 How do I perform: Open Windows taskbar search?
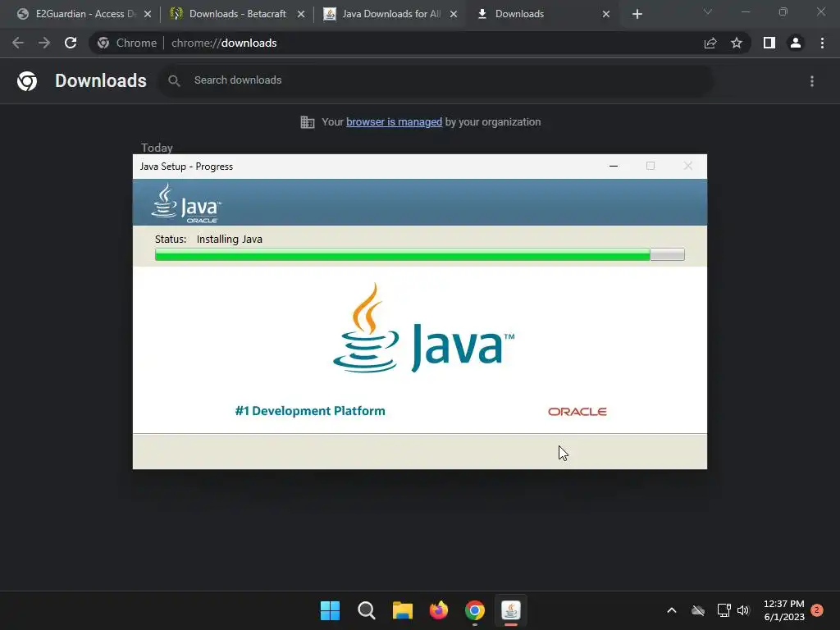tap(367, 610)
